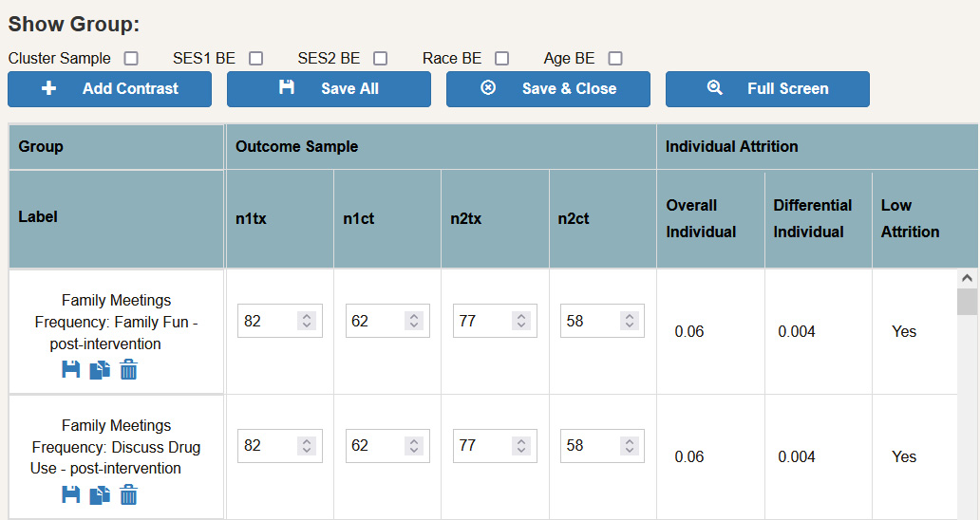Adjust n2ct stepper in Family Fun row

pyautogui.click(x=629, y=321)
